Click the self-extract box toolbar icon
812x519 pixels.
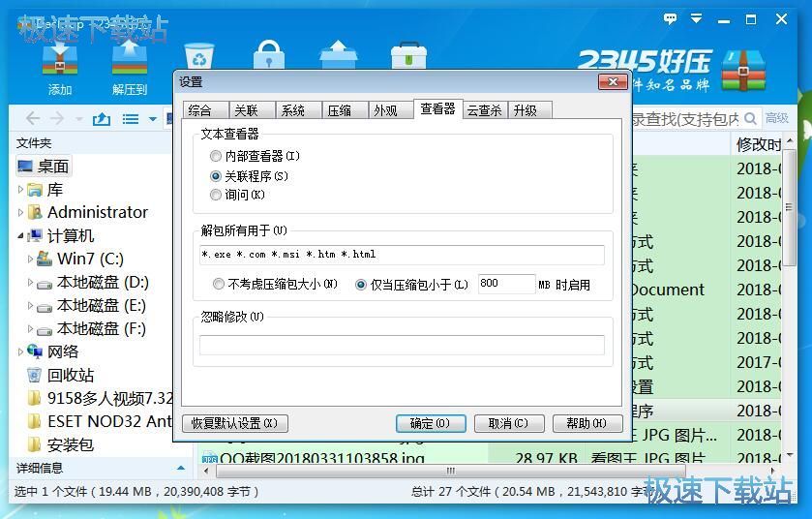tap(339, 55)
